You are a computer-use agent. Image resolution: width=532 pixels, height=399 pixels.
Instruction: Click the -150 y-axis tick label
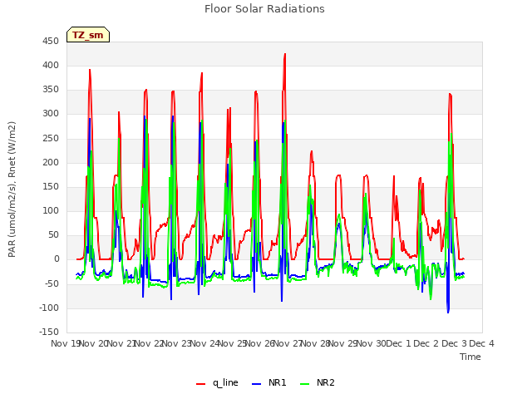49,332
